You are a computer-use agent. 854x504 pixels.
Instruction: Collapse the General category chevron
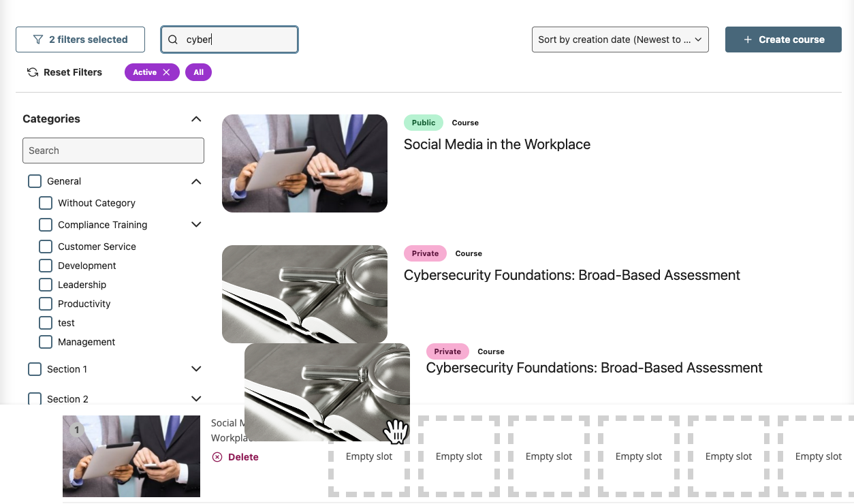(x=196, y=181)
